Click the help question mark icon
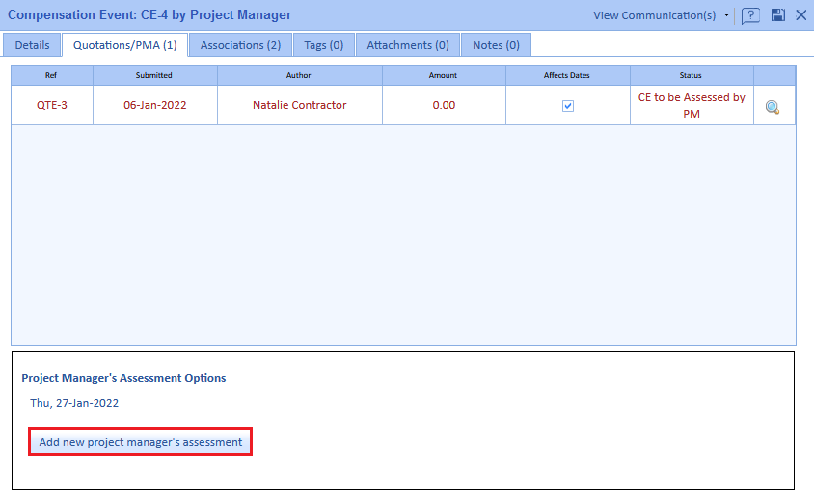 (750, 15)
